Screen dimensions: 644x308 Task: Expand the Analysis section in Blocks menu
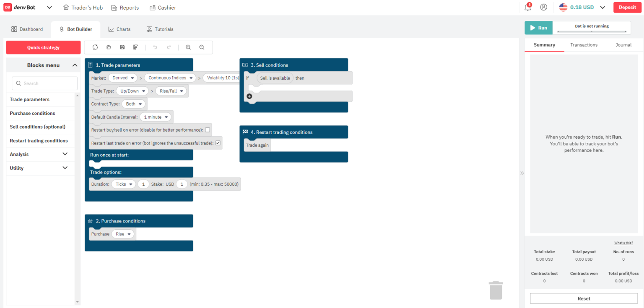pyautogui.click(x=65, y=154)
